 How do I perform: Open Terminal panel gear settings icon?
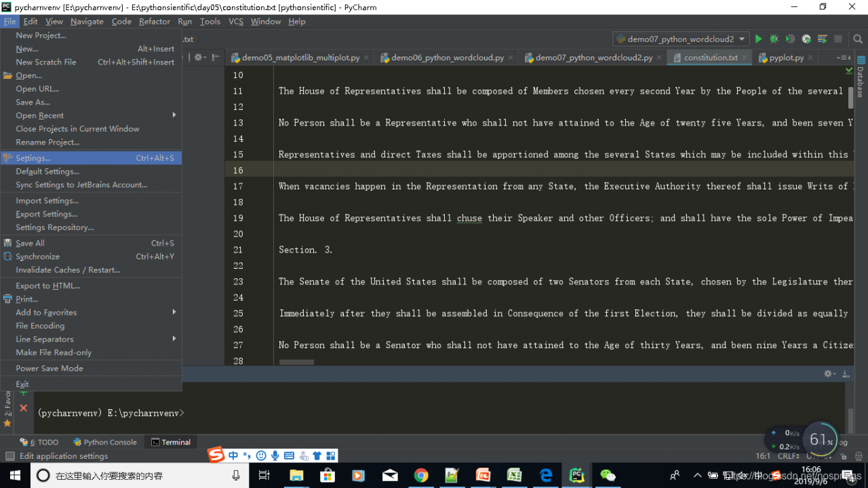(829, 373)
